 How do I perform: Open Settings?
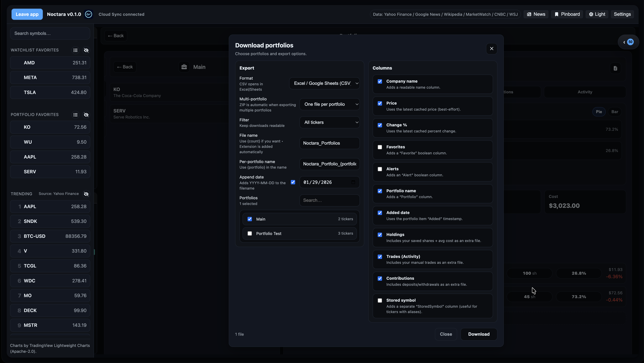(622, 14)
